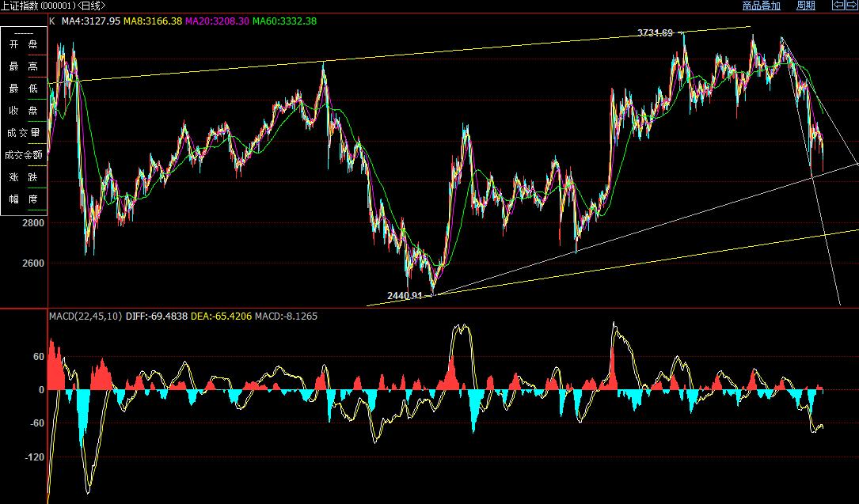Click the 最高 row in info panel
Screen dimensions: 859x504
[24, 66]
